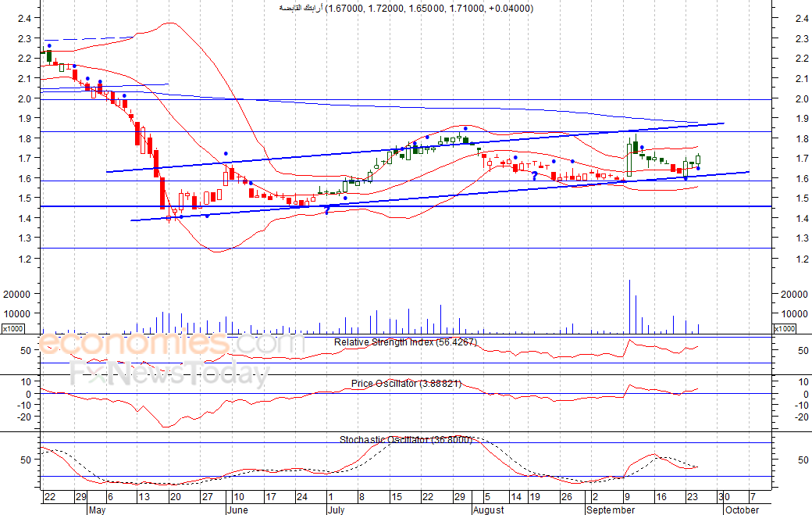Click the Stochastic 50 value on right axis
The height and width of the screenshot is (515, 812).
(803, 460)
